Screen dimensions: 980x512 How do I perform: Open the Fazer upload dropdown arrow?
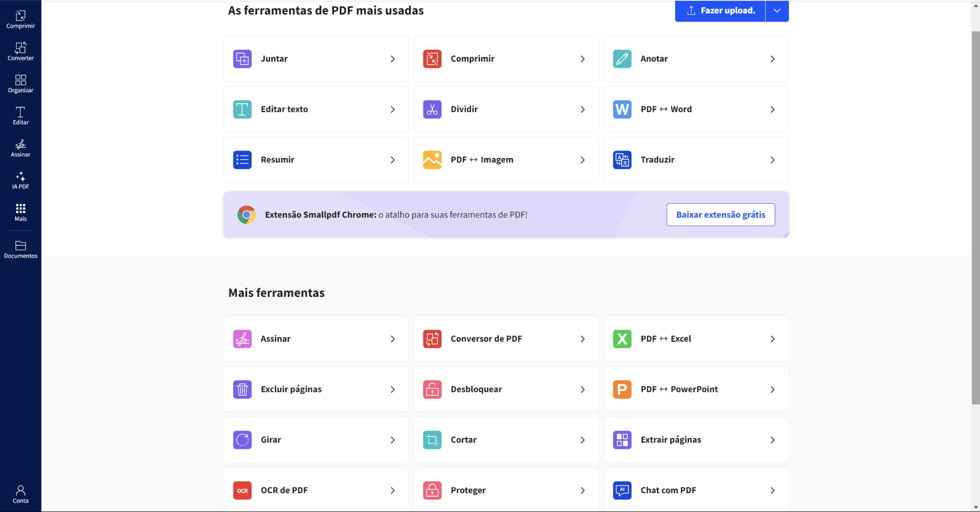coord(777,11)
